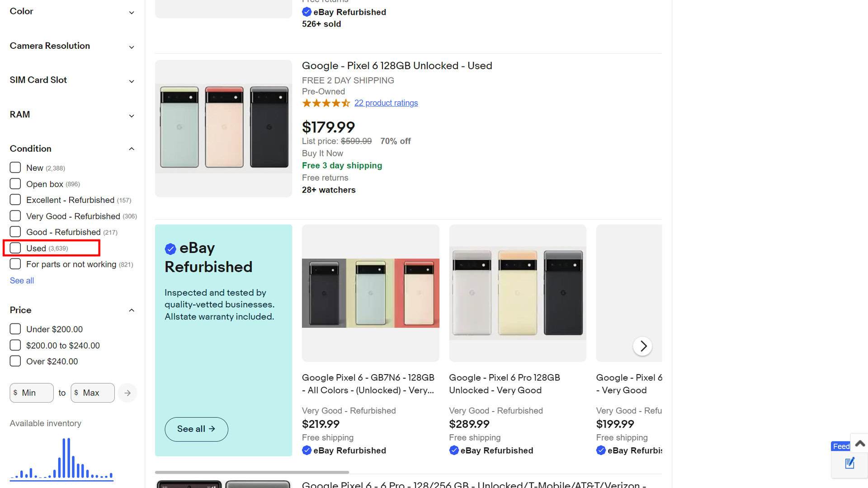Open the 22 product ratings link
Image resolution: width=868 pixels, height=488 pixels.
(386, 103)
